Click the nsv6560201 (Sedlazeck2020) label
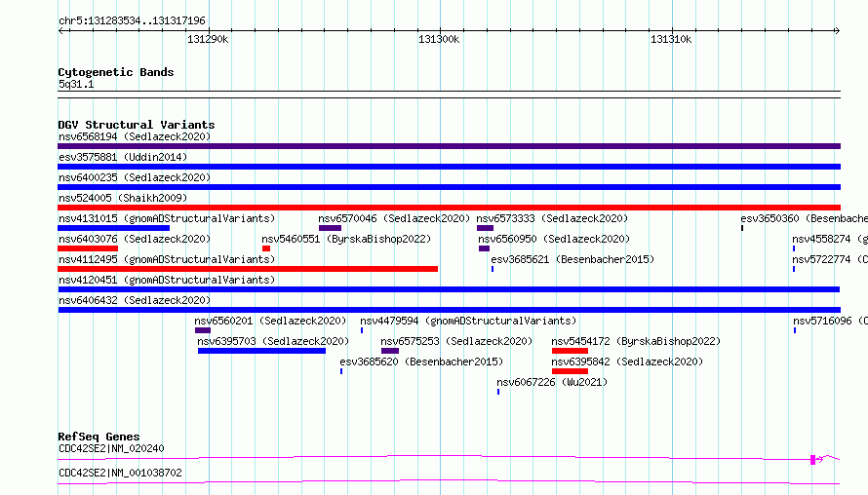This screenshot has height=495, width=868. point(270,321)
